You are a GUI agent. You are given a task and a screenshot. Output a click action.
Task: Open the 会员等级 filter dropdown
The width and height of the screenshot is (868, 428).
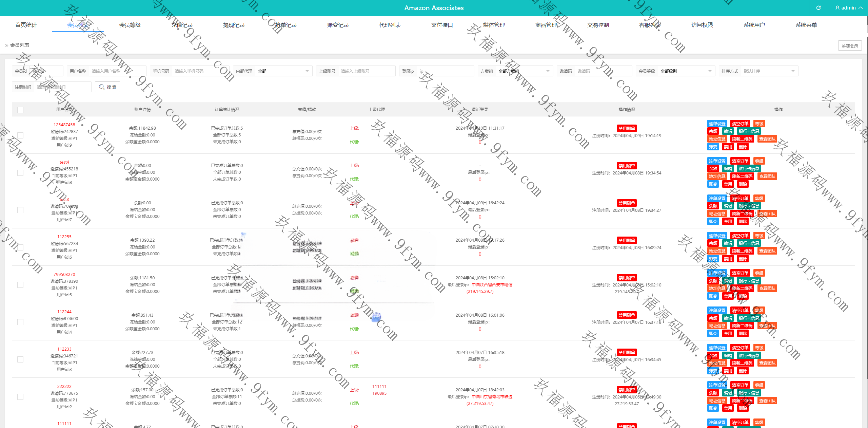(686, 71)
